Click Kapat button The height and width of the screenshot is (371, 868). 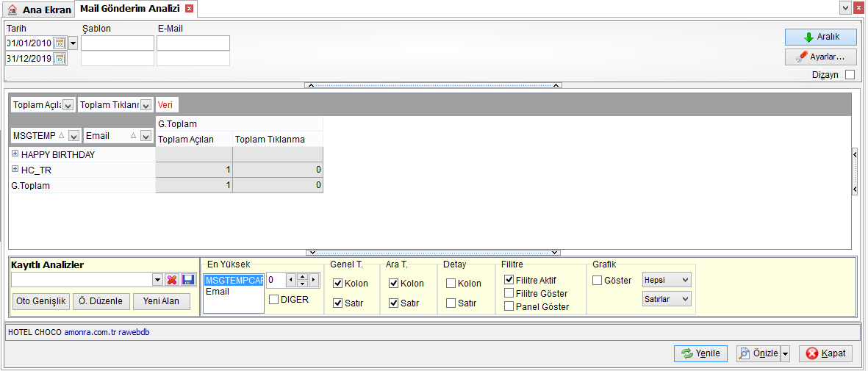pyautogui.click(x=825, y=353)
